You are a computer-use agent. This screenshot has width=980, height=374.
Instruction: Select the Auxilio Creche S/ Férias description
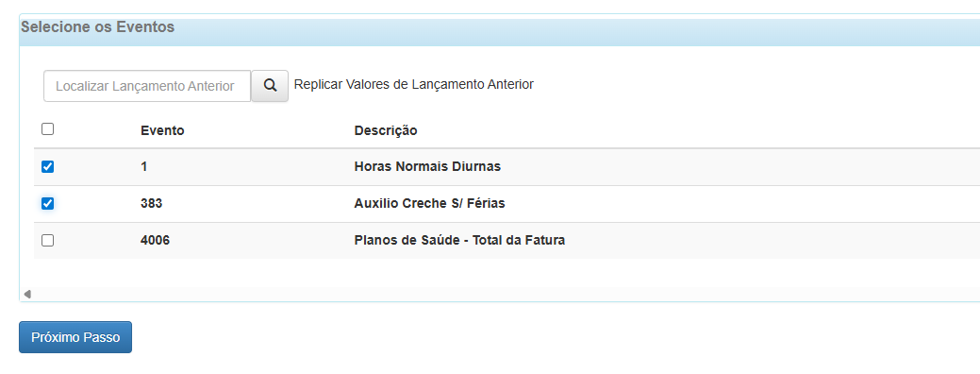429,204
